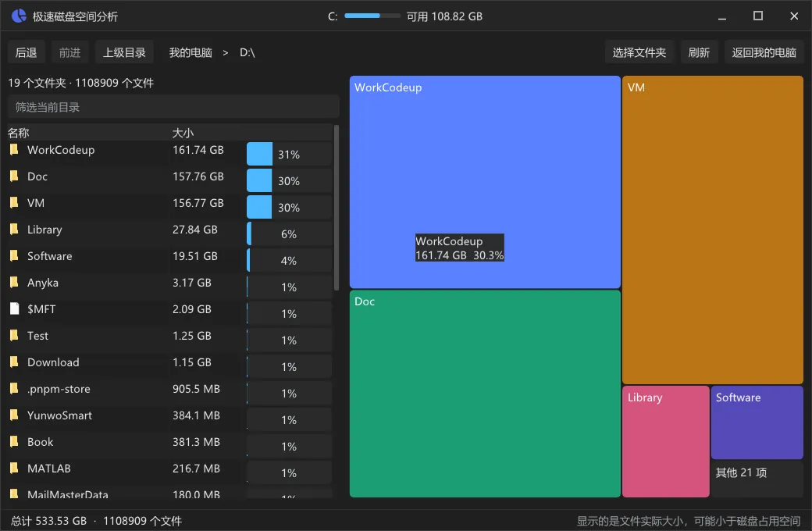This screenshot has height=531, width=812.
Task: Refresh the scan with 刷新 button
Action: (x=699, y=52)
